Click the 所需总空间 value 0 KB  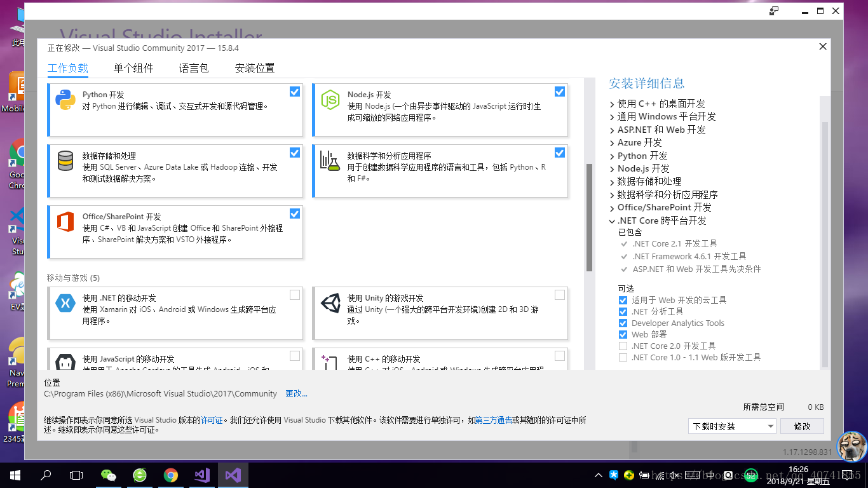tap(816, 407)
